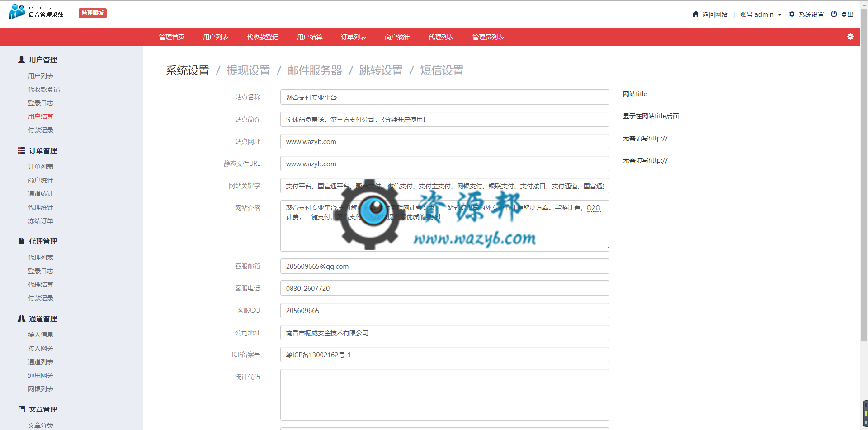Click the 网站关键字 input field

pos(444,186)
